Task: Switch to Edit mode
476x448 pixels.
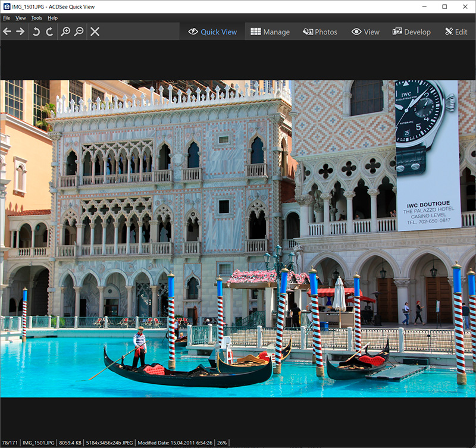Action: click(456, 32)
